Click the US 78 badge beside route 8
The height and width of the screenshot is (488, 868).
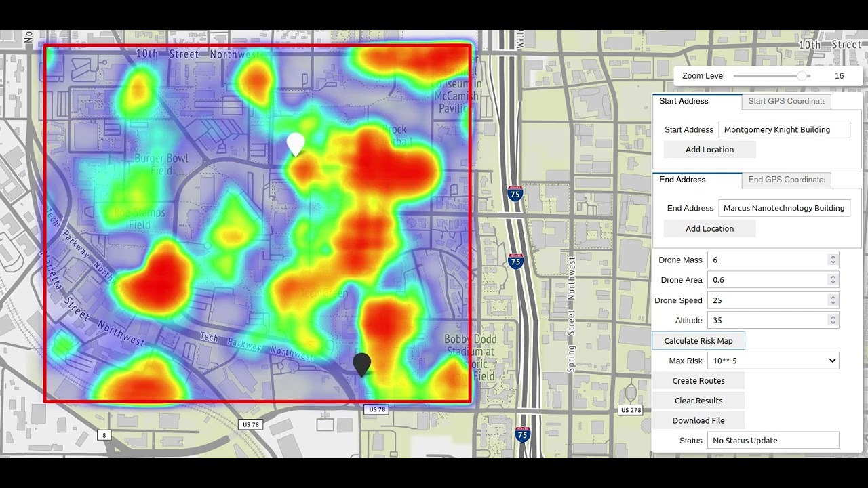[x=251, y=424]
